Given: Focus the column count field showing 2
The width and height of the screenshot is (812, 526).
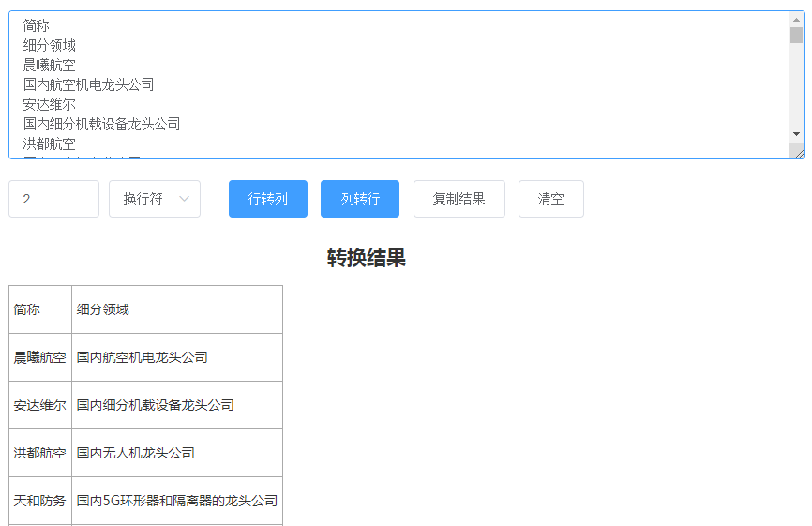Looking at the screenshot, I should 53,199.
